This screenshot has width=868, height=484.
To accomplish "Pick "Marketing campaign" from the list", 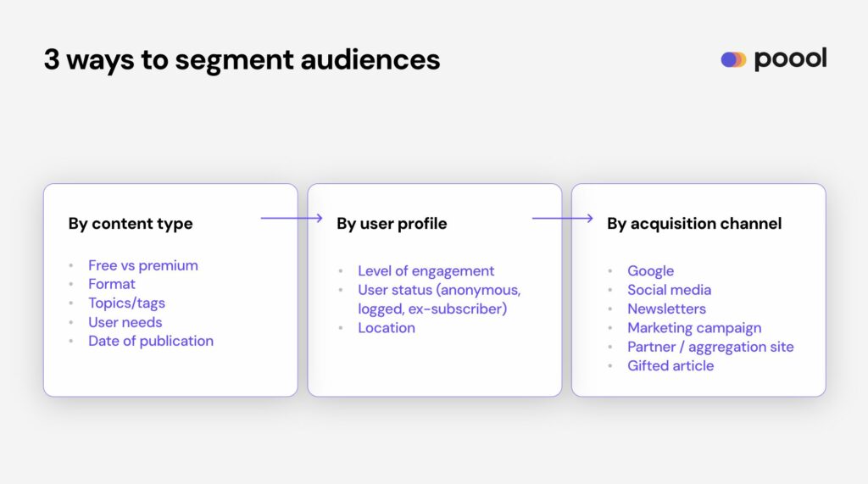I will 694,328.
